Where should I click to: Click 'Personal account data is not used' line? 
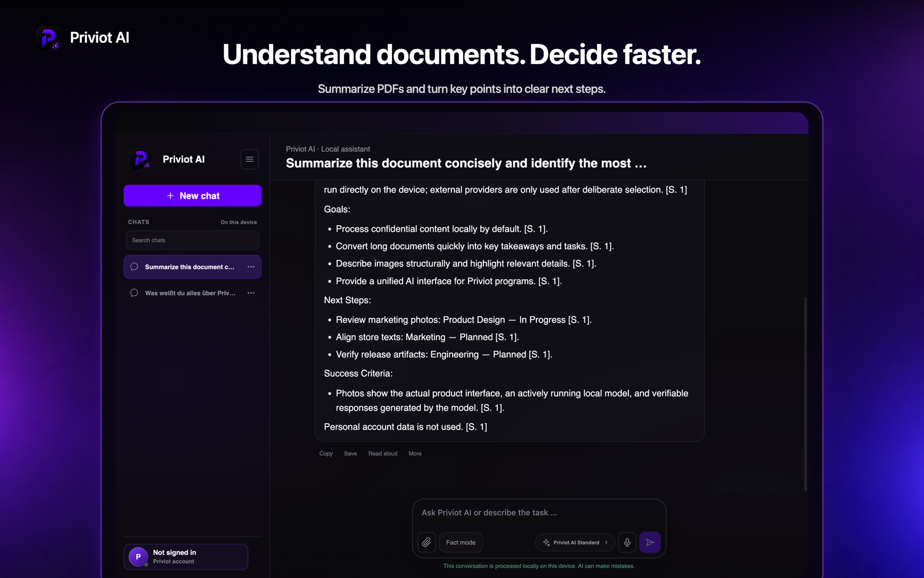point(405,427)
